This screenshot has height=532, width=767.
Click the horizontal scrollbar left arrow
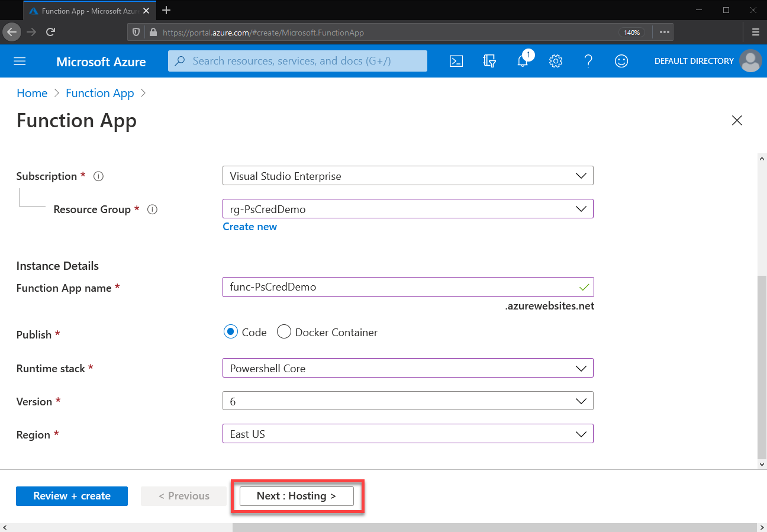point(5,527)
